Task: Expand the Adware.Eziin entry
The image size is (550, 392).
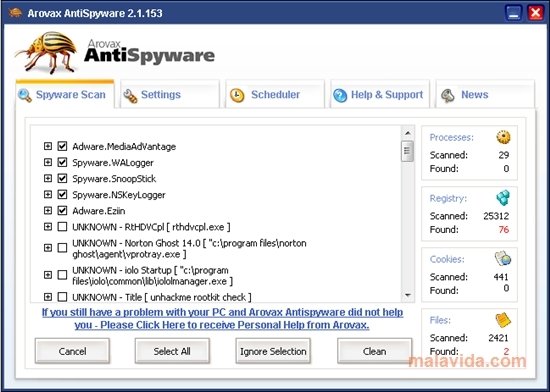Action: (48, 210)
